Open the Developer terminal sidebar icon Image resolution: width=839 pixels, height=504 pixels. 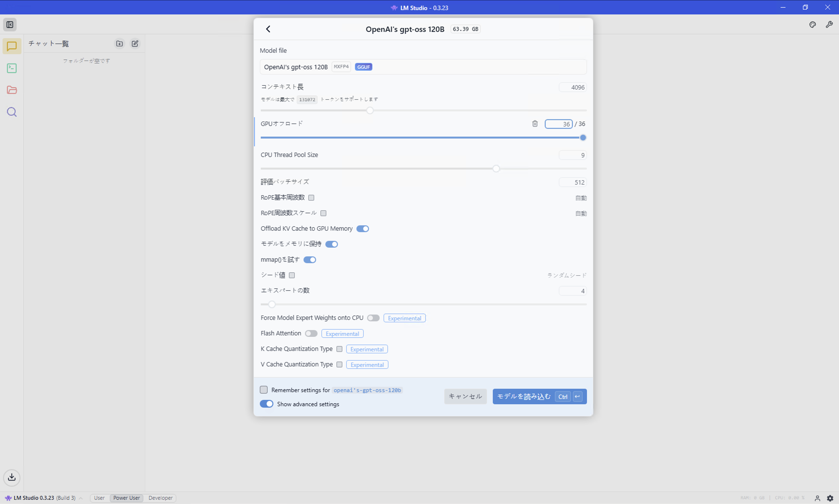[x=12, y=68]
